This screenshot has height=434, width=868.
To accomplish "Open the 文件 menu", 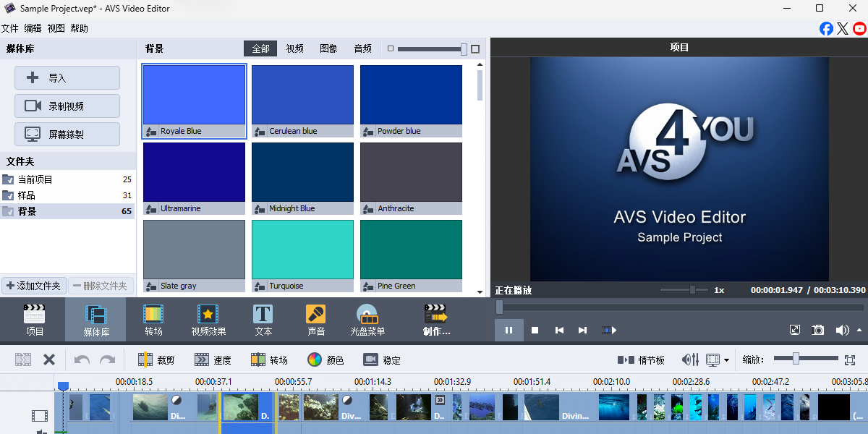I will point(9,28).
